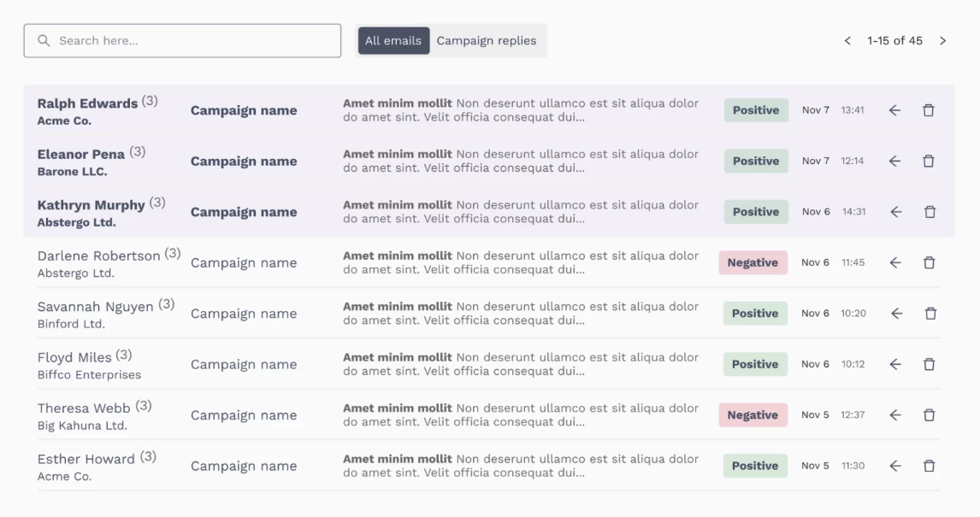Reply arrow on Floyd Miles row
Viewport: 980px width, 517px height.
point(895,364)
